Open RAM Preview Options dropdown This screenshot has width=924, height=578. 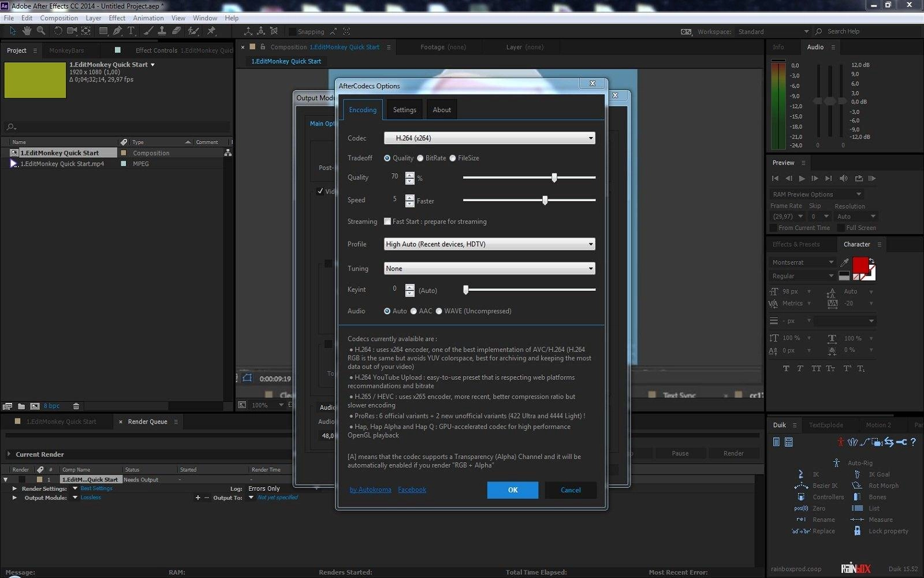[817, 194]
